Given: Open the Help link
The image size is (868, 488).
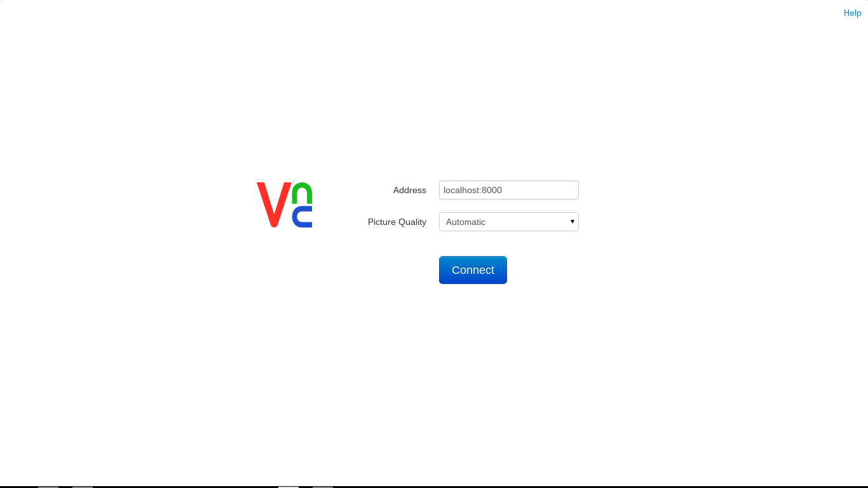Looking at the screenshot, I should [x=852, y=13].
